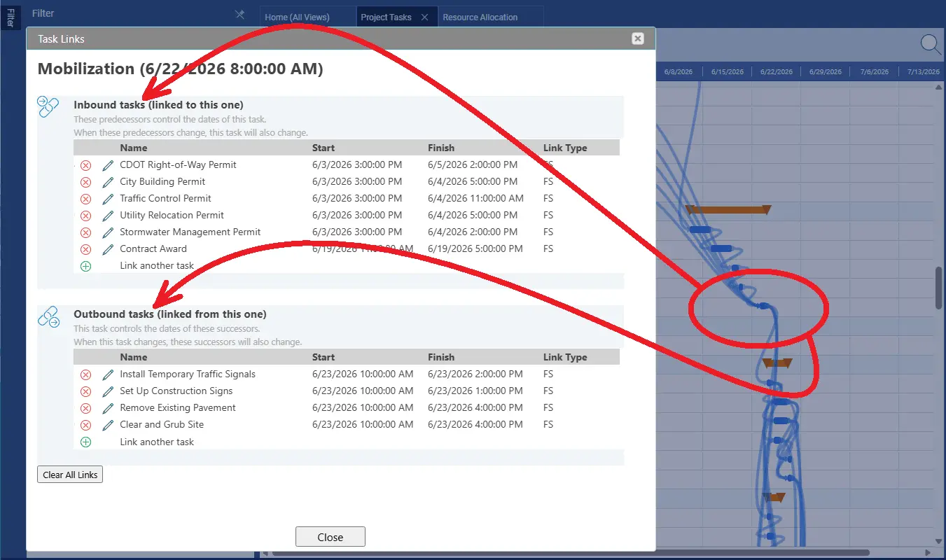
Task: Edit the CDOT Right-of-Way Permit link
Action: [108, 165]
